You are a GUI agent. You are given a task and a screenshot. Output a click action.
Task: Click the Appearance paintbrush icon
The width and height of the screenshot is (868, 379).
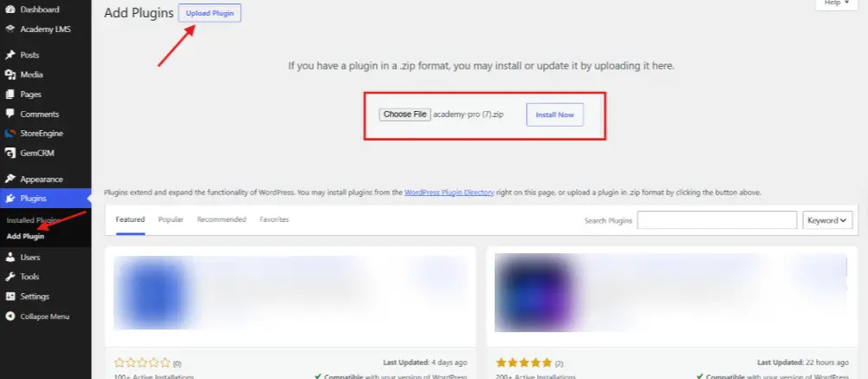tap(10, 179)
